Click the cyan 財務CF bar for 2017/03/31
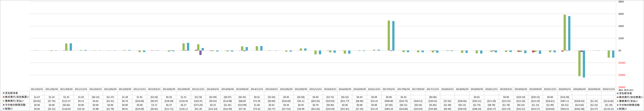 [x=393, y=36]
